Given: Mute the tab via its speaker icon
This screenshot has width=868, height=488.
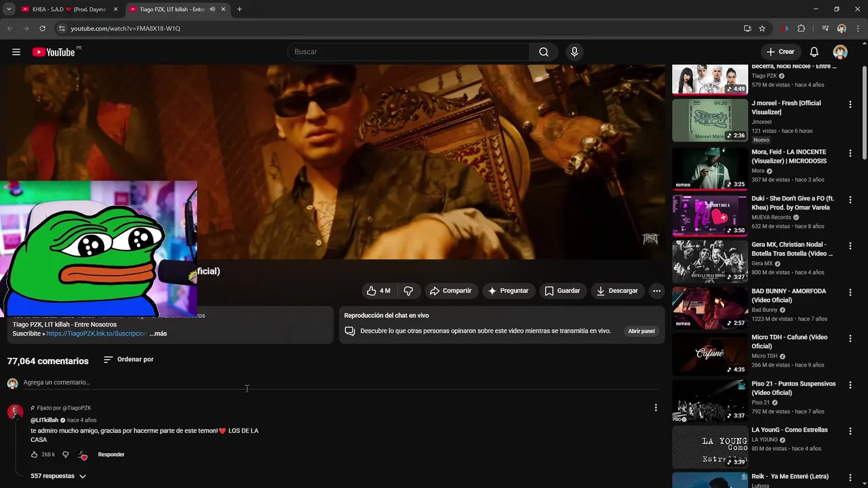Looking at the screenshot, I should [213, 9].
